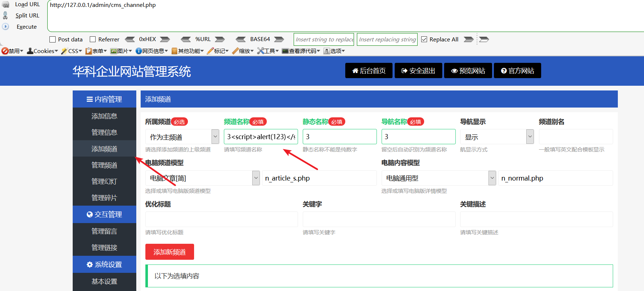This screenshot has height=291, width=644.
Task: Click the 系统设置 sidebar header
Action: [104, 264]
